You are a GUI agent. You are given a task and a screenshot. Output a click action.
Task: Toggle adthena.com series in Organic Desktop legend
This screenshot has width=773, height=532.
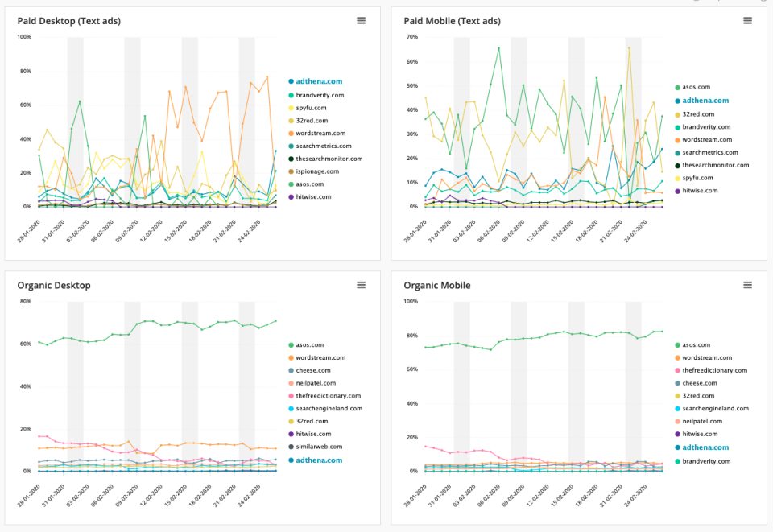click(316, 460)
